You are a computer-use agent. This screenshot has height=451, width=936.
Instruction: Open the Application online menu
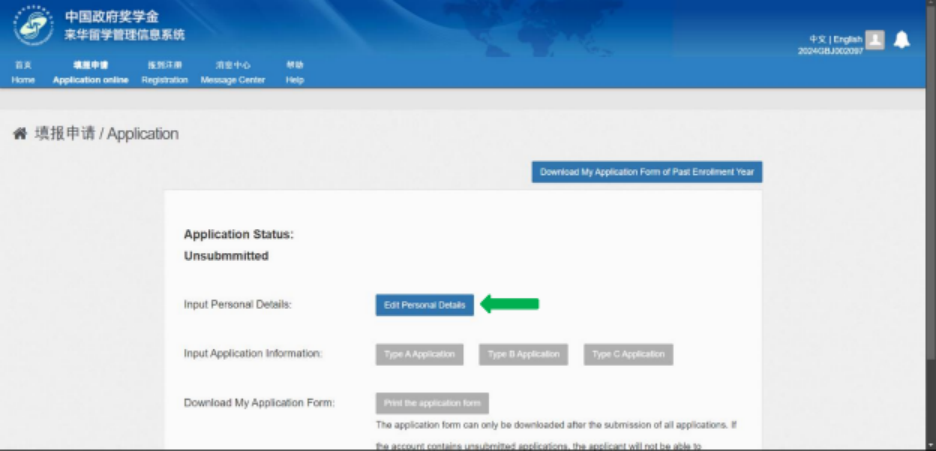tap(90, 73)
